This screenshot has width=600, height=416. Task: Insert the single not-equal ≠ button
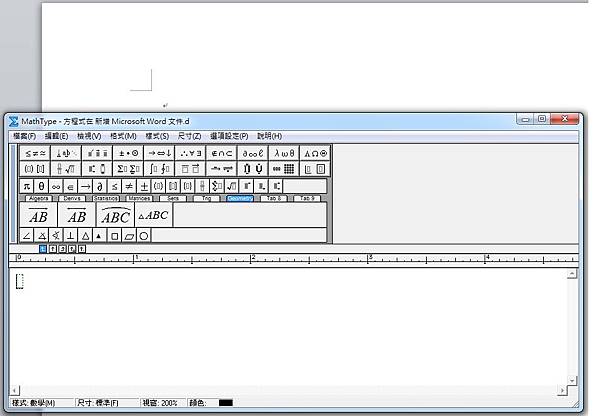[x=129, y=186]
